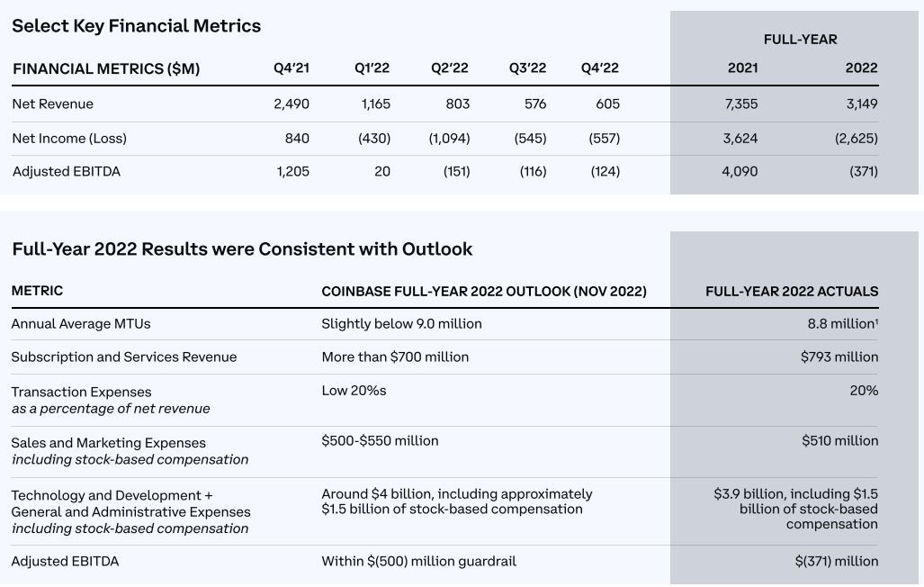Viewport: 924px width, 587px height.
Task: Click full-year 2021 Net Income value 3,624
Action: pyautogui.click(x=740, y=139)
